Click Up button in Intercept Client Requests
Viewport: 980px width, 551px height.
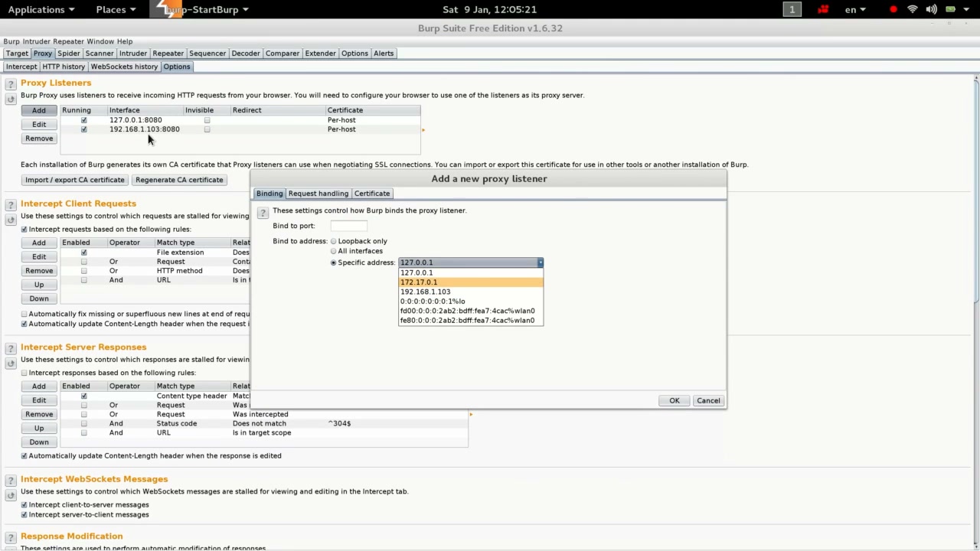(x=39, y=285)
